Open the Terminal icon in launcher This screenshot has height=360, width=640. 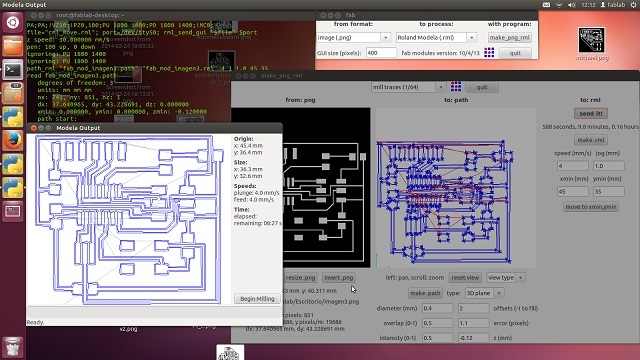[x=13, y=70]
